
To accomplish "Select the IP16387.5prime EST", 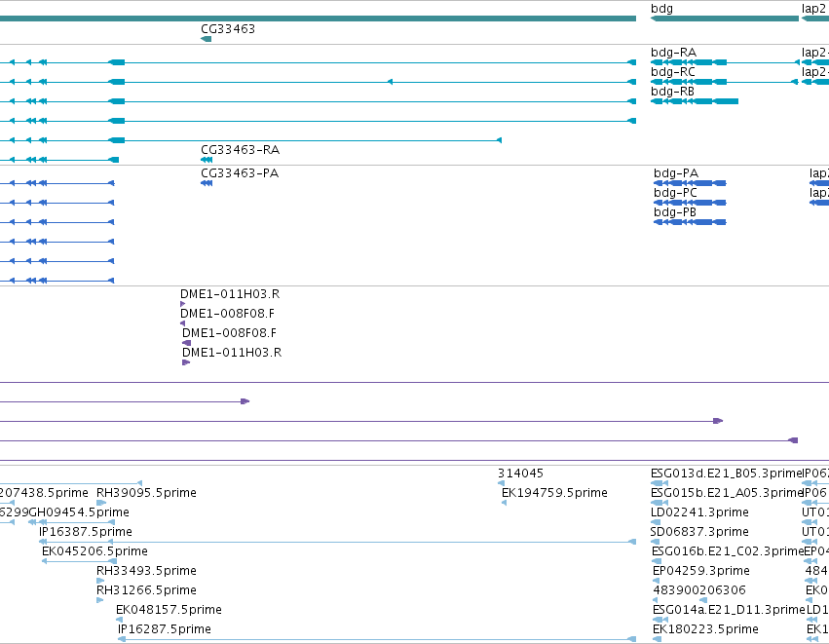I will coord(337,542).
